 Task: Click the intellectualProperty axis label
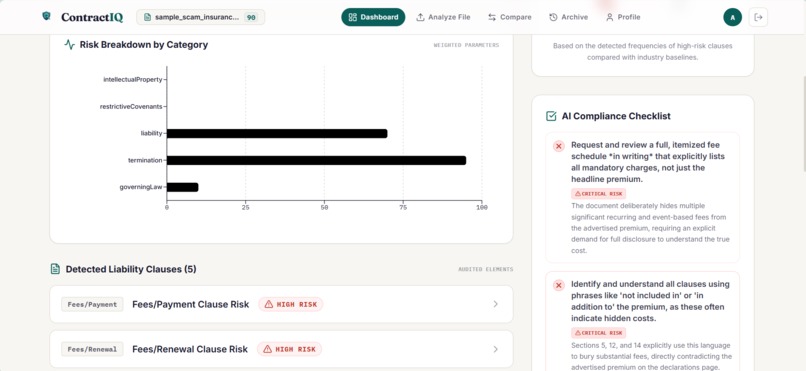click(133, 80)
